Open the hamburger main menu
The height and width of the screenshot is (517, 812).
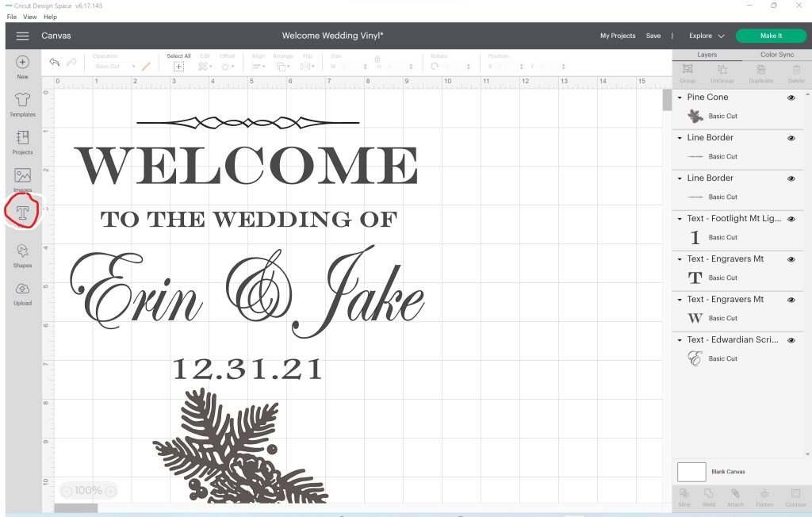22,36
